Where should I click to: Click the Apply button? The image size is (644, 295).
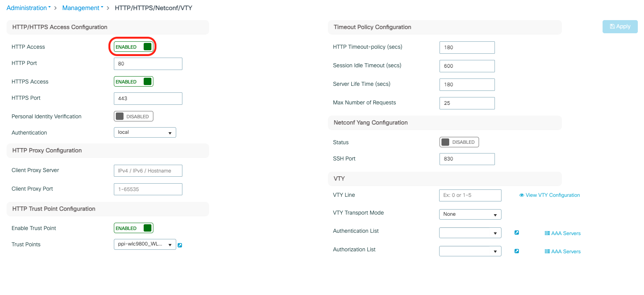pyautogui.click(x=620, y=27)
